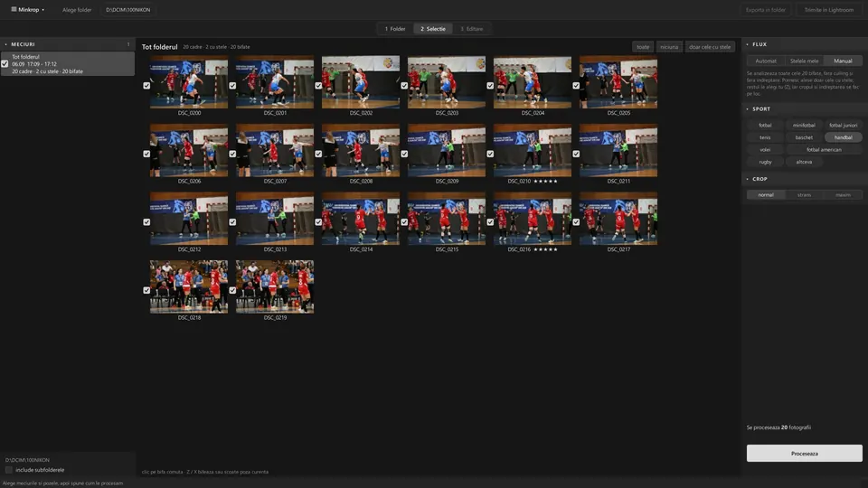This screenshot has height=488, width=868.
Task: Uncheck photo DSC_0216 checkbox
Action: 490,222
